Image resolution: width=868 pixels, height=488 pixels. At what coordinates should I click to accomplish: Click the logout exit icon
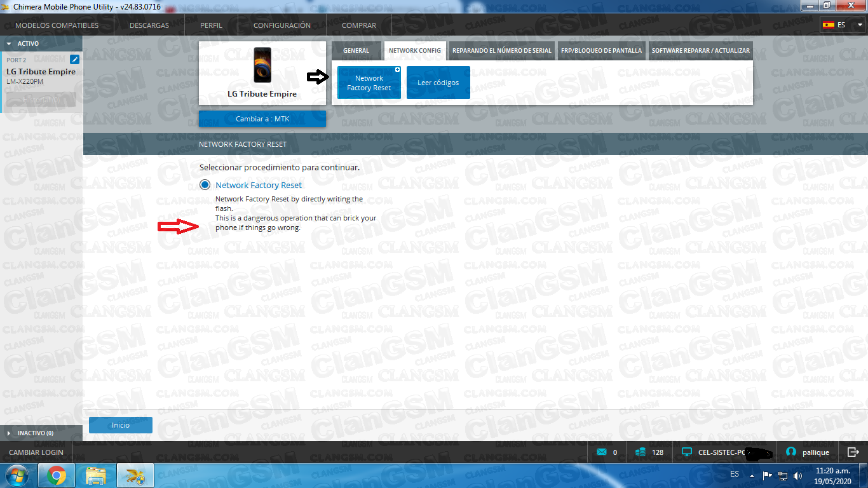pyautogui.click(x=853, y=452)
